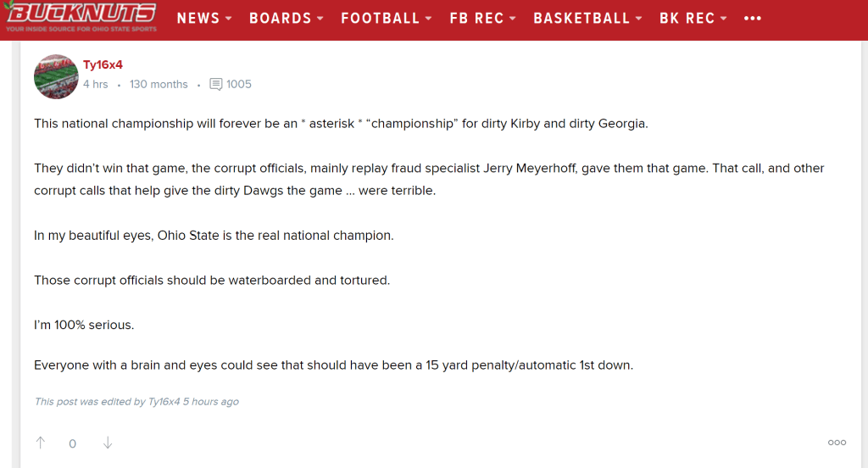Expand the BK Rec dropdown
This screenshot has width=868, height=468.
(693, 18)
